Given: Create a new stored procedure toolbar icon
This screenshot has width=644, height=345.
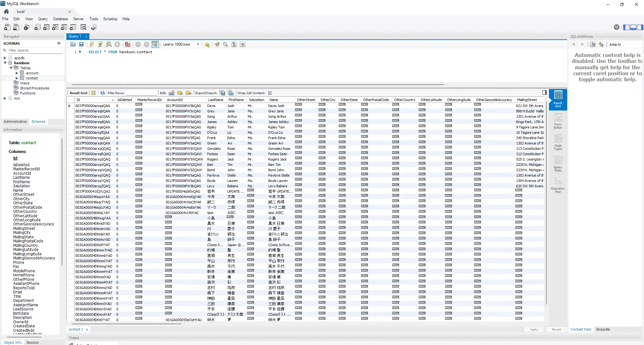Looking at the screenshot, I should 64,27.
